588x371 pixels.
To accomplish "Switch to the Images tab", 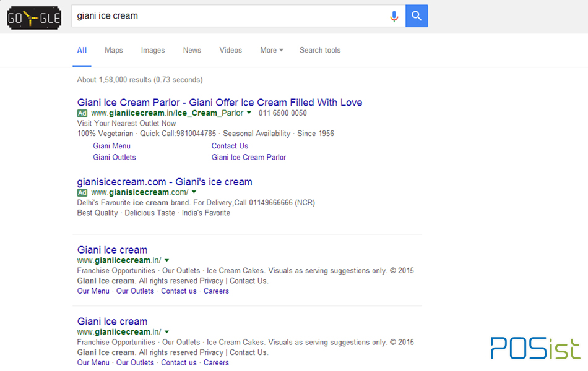I will (153, 50).
